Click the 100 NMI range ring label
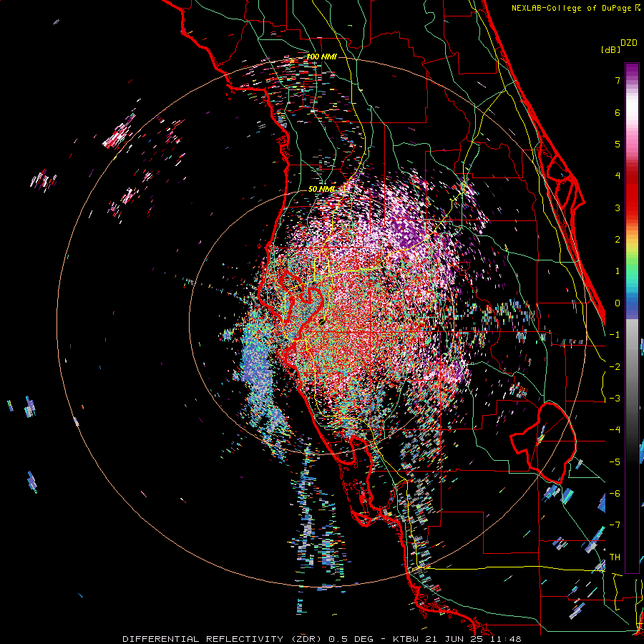 coord(321,57)
